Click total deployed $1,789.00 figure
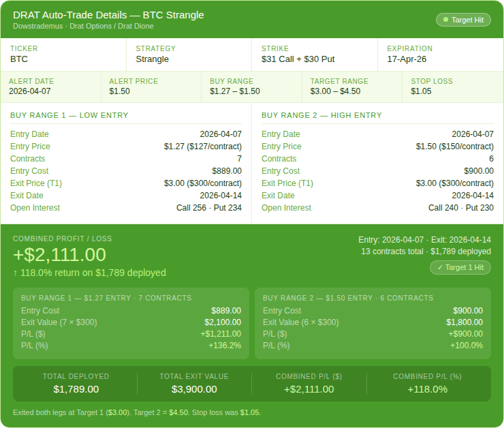This screenshot has height=428, width=504. [76, 389]
